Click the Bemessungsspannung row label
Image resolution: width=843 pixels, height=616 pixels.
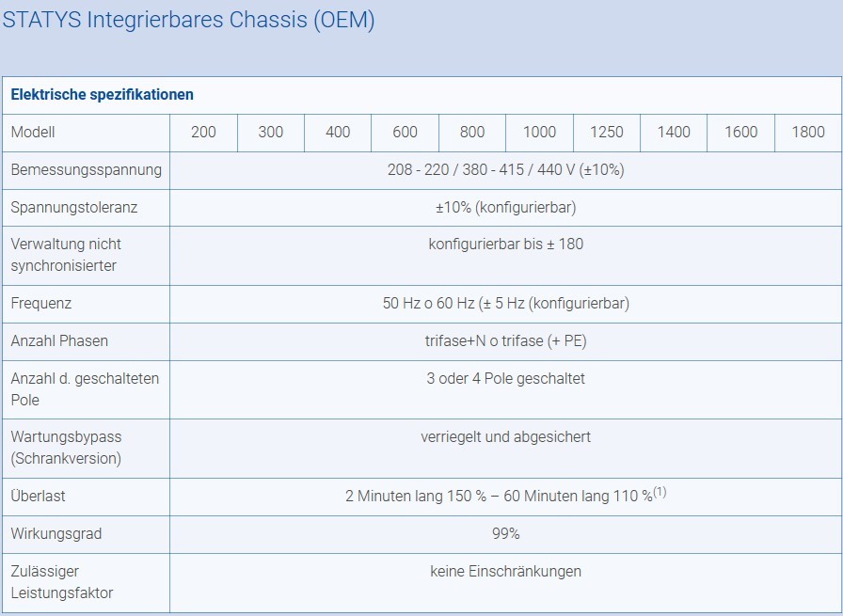[x=86, y=170]
